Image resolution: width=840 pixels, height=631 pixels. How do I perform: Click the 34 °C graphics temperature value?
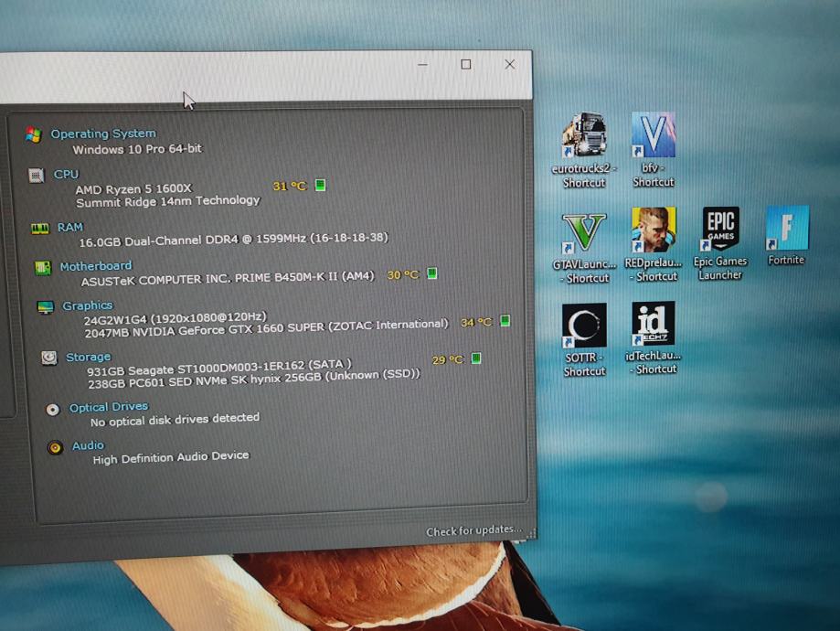click(476, 322)
